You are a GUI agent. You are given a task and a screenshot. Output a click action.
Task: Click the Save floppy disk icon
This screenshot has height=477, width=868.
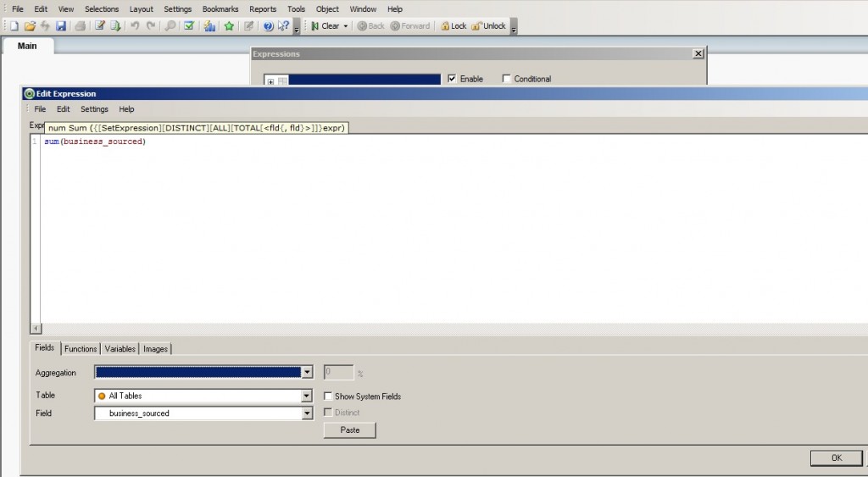tap(61, 26)
